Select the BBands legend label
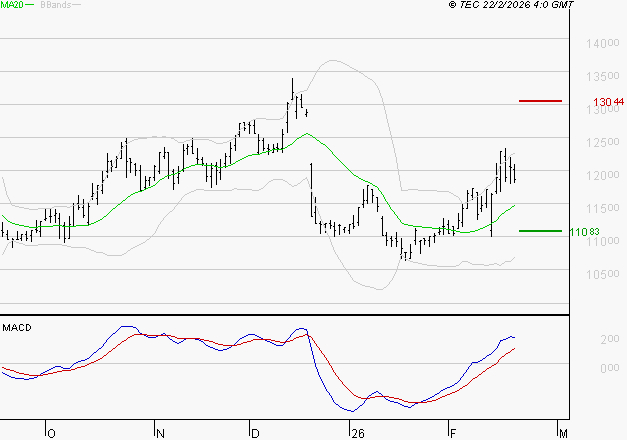Screen dimensions: 627x440 [56, 5]
